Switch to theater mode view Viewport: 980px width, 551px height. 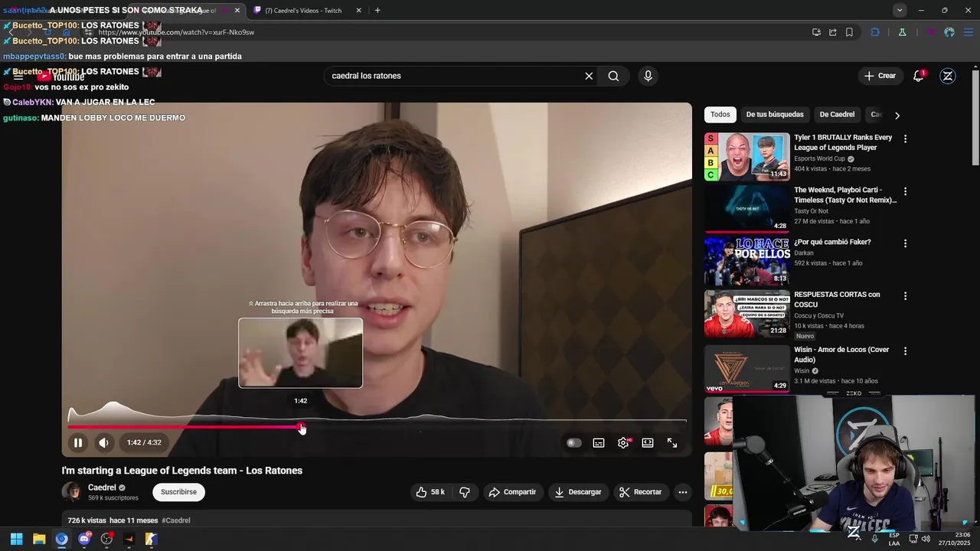[648, 442]
